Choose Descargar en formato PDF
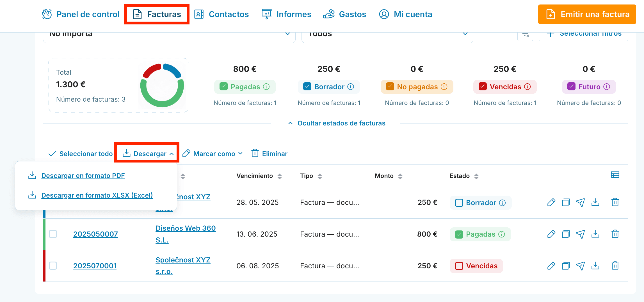Screen dimensions: 644x302 [x=83, y=176]
